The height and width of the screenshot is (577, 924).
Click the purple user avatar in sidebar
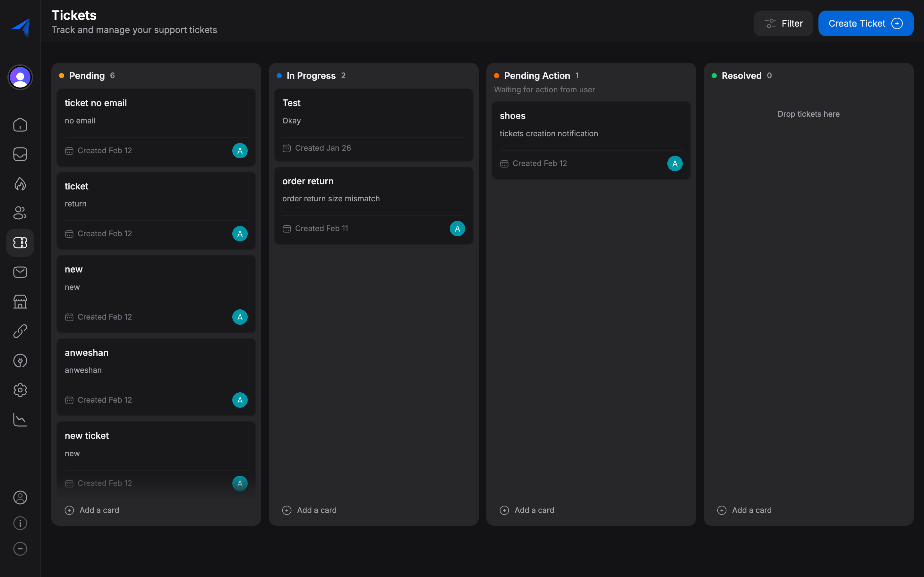point(20,78)
